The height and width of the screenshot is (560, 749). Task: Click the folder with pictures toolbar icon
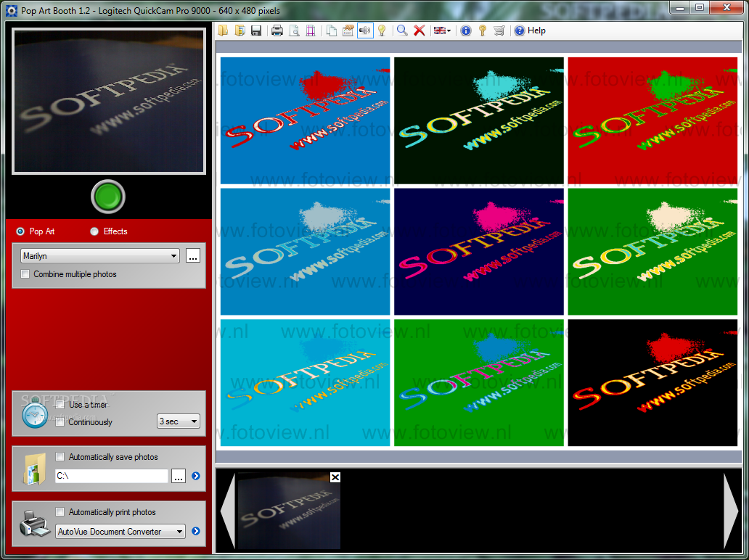click(240, 30)
